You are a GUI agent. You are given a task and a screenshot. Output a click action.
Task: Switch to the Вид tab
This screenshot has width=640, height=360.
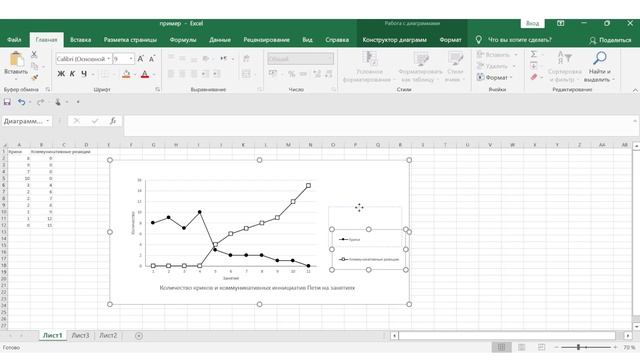[x=307, y=40]
